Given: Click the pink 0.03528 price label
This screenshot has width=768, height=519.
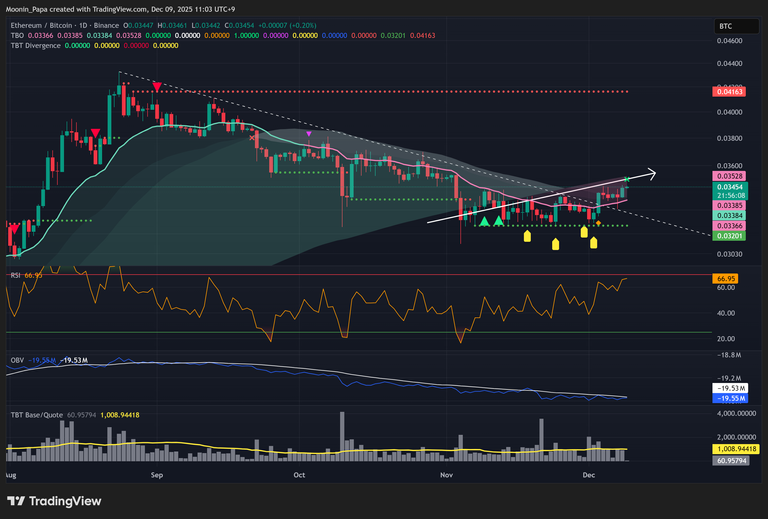Looking at the screenshot, I should point(731,176).
